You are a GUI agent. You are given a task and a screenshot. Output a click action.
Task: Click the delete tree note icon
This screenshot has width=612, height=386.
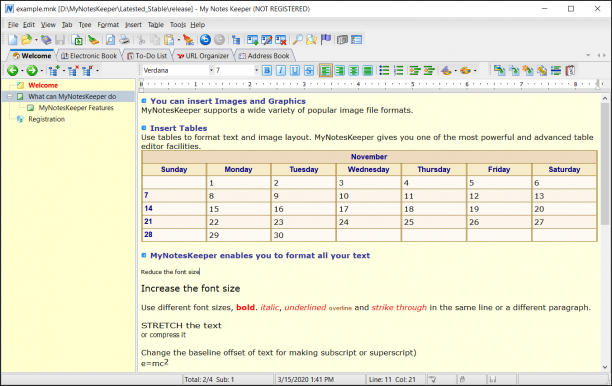click(73, 71)
